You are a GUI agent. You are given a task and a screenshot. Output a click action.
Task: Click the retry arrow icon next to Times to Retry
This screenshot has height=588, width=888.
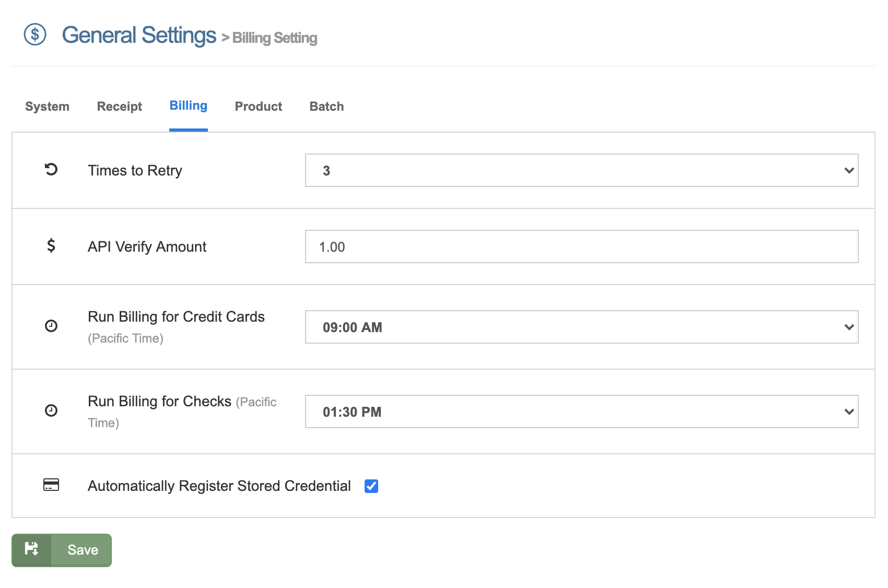click(x=50, y=169)
